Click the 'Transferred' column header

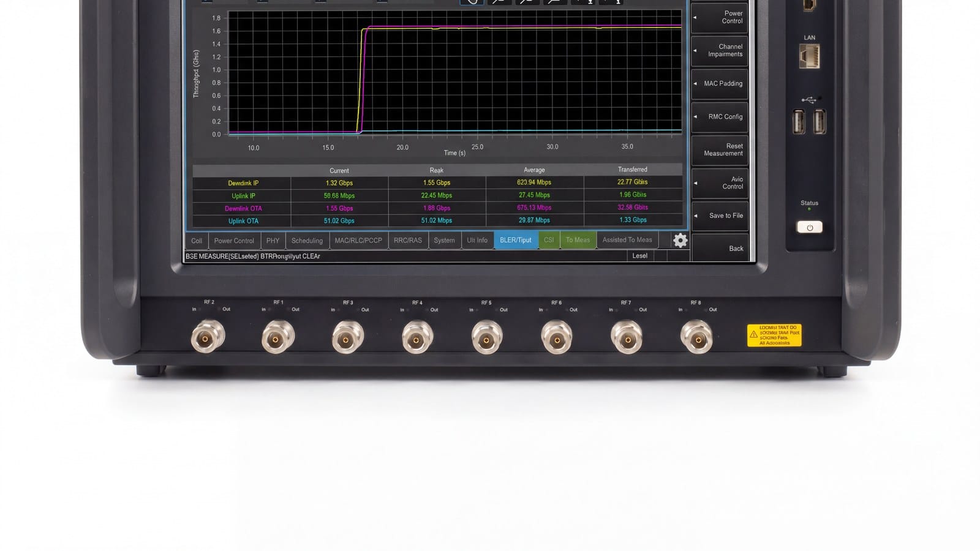click(633, 170)
